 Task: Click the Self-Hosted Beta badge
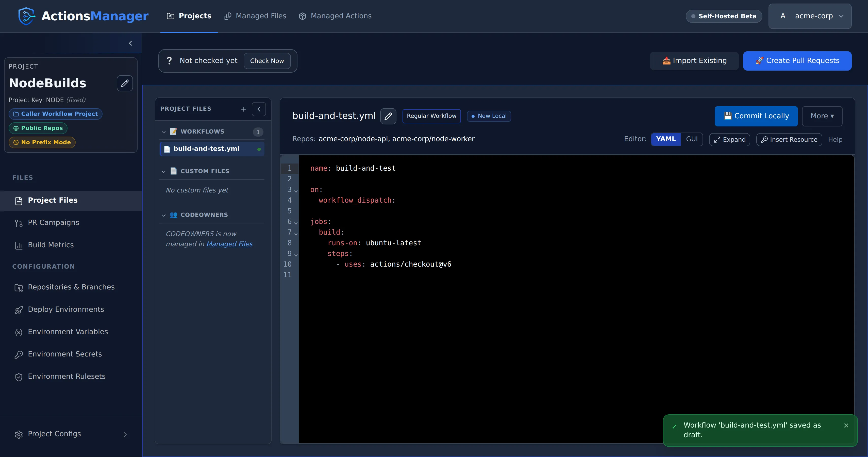[724, 16]
